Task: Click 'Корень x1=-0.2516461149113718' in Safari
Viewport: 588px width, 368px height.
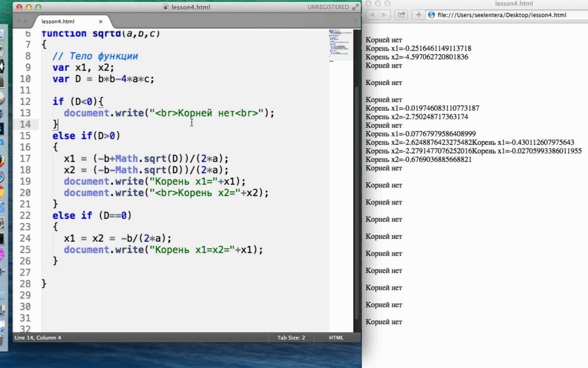Action: (418, 49)
